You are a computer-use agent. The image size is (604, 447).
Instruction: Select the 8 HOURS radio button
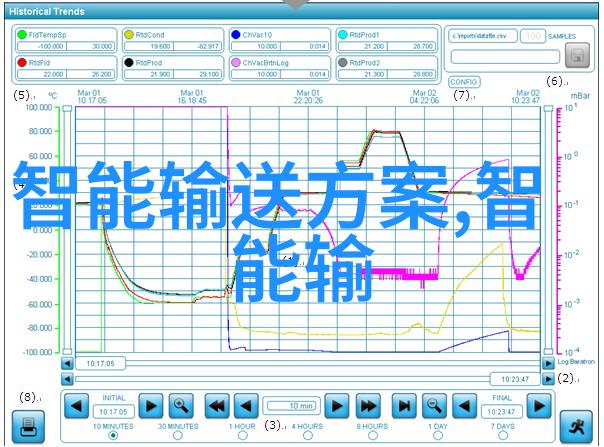click(372, 435)
